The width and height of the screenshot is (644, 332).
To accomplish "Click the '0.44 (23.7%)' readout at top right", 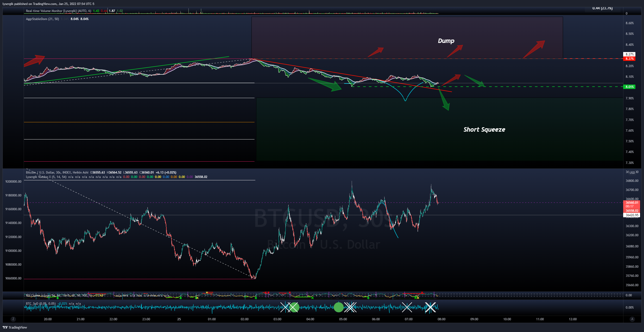I will pos(602,8).
